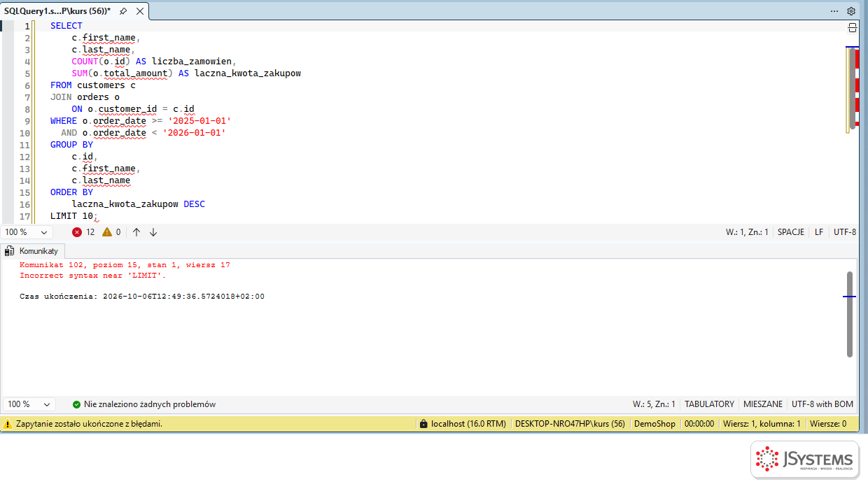Click the MIESZANE line ending indicator

click(763, 404)
